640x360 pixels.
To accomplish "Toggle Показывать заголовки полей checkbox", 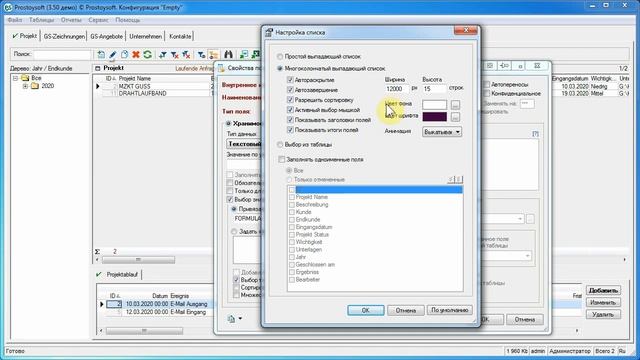I will coord(290,120).
